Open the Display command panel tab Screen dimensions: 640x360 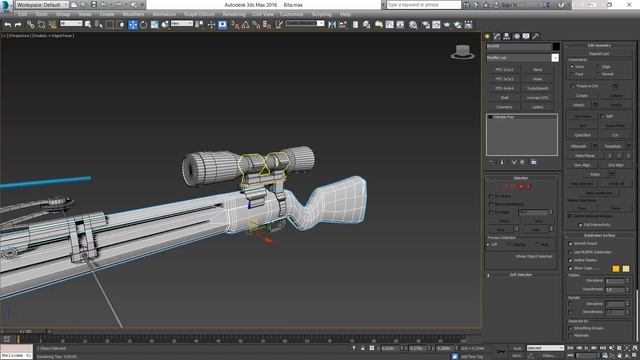point(526,36)
